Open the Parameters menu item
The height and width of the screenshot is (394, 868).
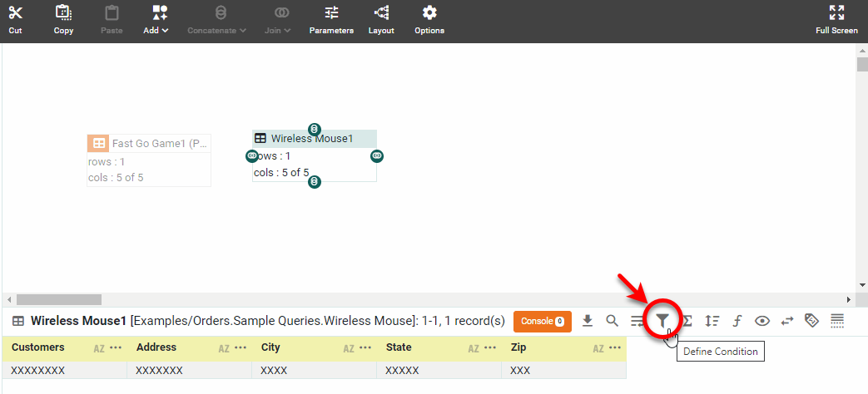point(331,18)
